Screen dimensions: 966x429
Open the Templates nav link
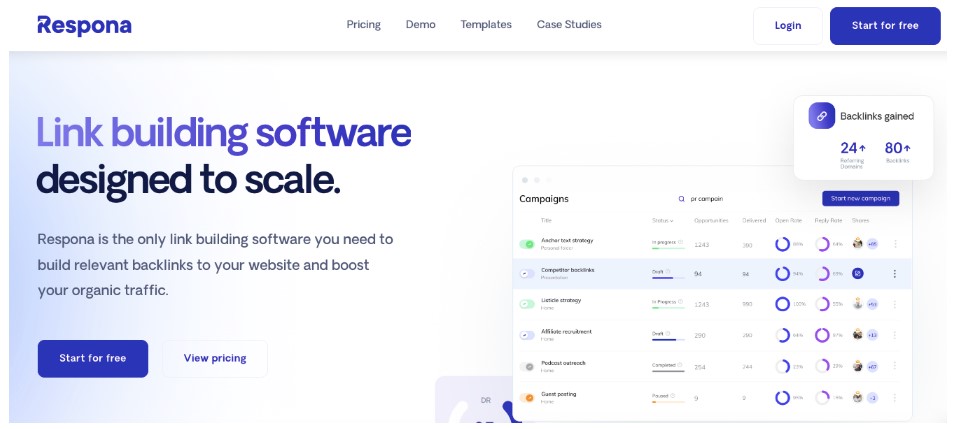click(x=486, y=25)
